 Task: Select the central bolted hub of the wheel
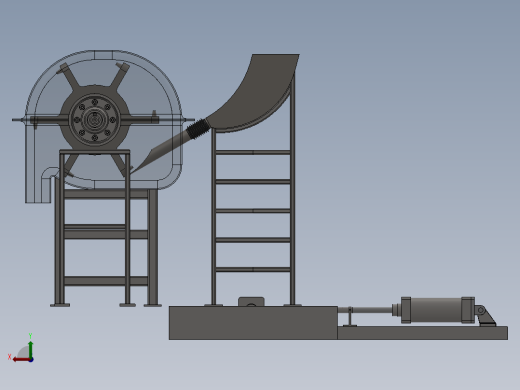(x=95, y=119)
